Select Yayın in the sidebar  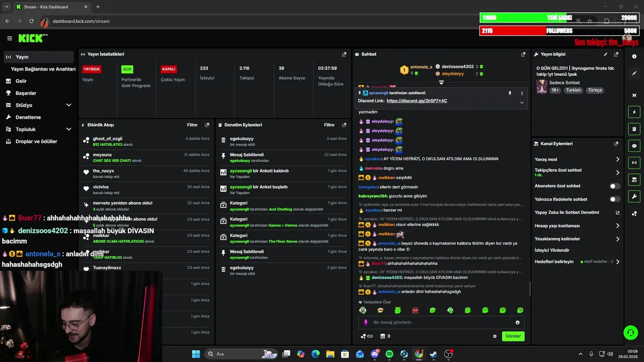pyautogui.click(x=39, y=57)
